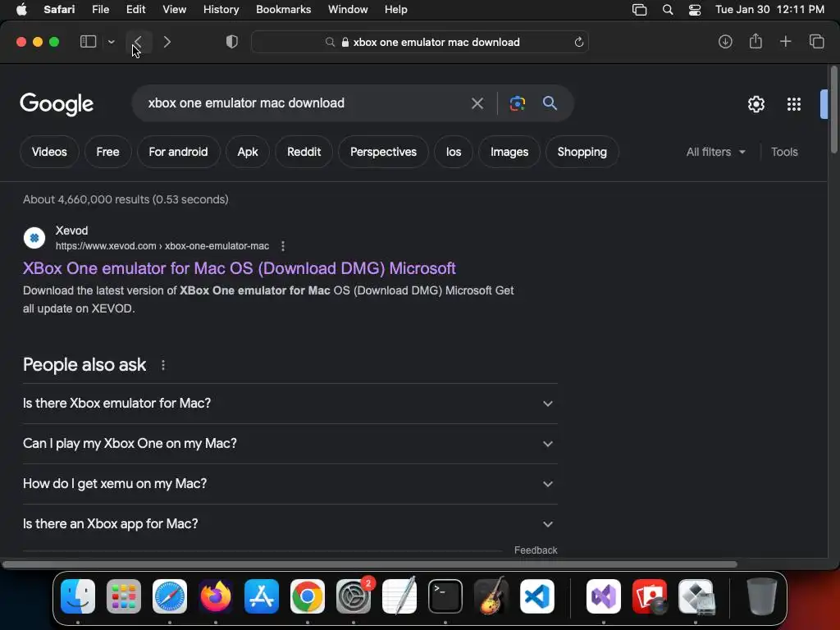Click the Safari address bar
Viewport: 840px width, 630px height.
point(420,42)
